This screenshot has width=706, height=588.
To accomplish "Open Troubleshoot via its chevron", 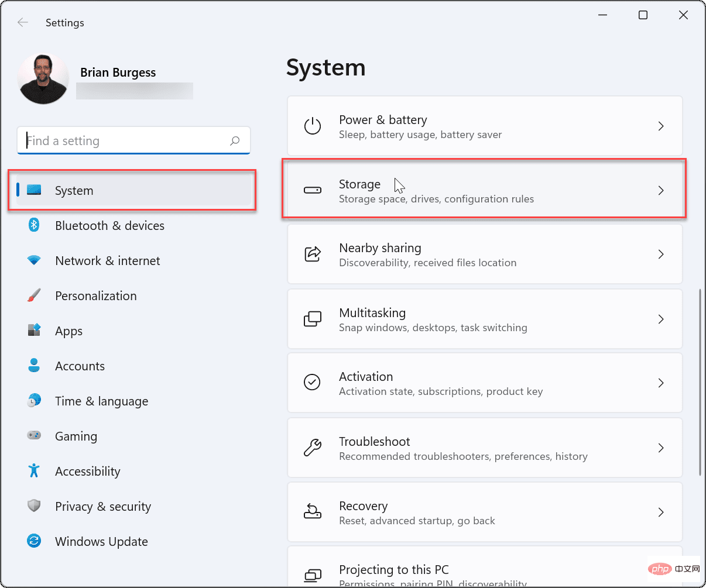I will 661,448.
